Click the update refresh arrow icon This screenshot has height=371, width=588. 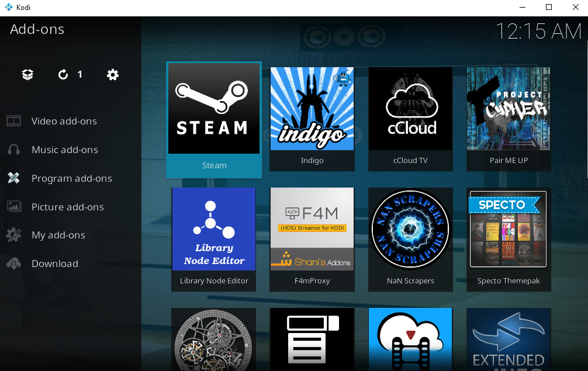[63, 75]
